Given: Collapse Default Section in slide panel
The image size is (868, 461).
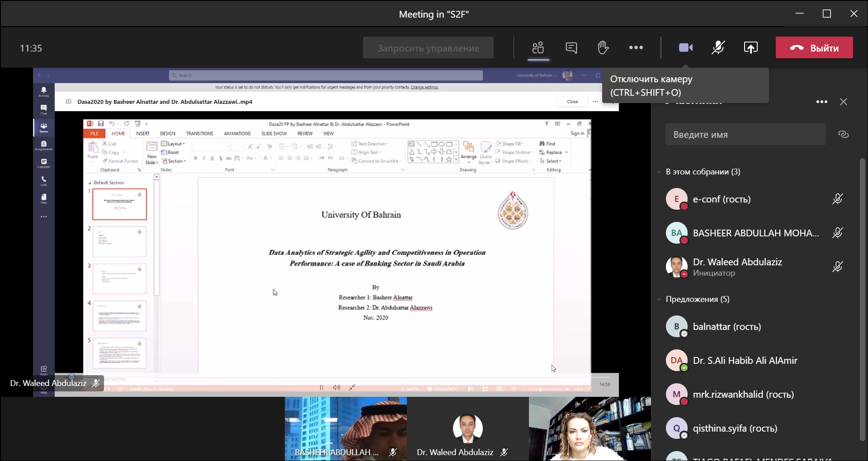Looking at the screenshot, I should point(90,183).
